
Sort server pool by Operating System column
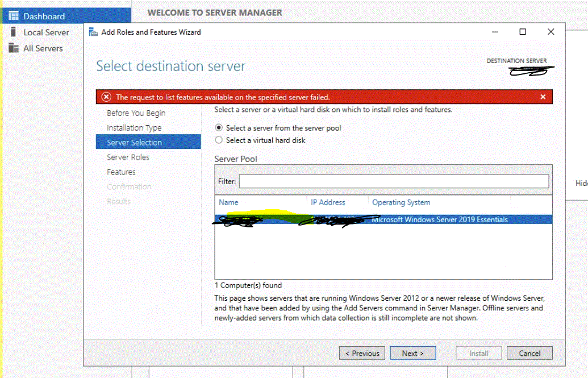(401, 202)
